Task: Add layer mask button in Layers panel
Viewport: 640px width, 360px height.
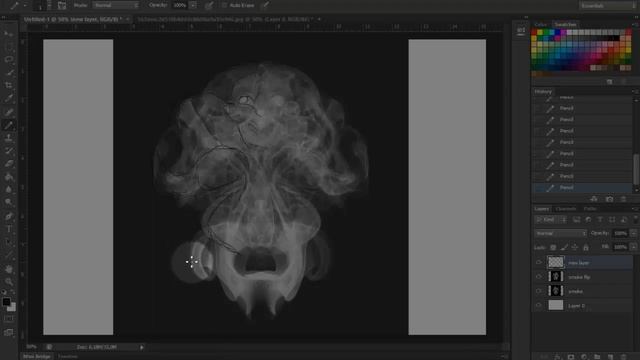Action: (571, 357)
